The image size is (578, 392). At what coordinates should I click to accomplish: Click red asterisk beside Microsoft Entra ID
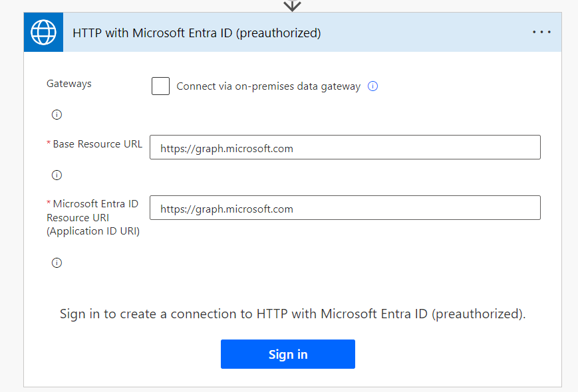click(49, 203)
